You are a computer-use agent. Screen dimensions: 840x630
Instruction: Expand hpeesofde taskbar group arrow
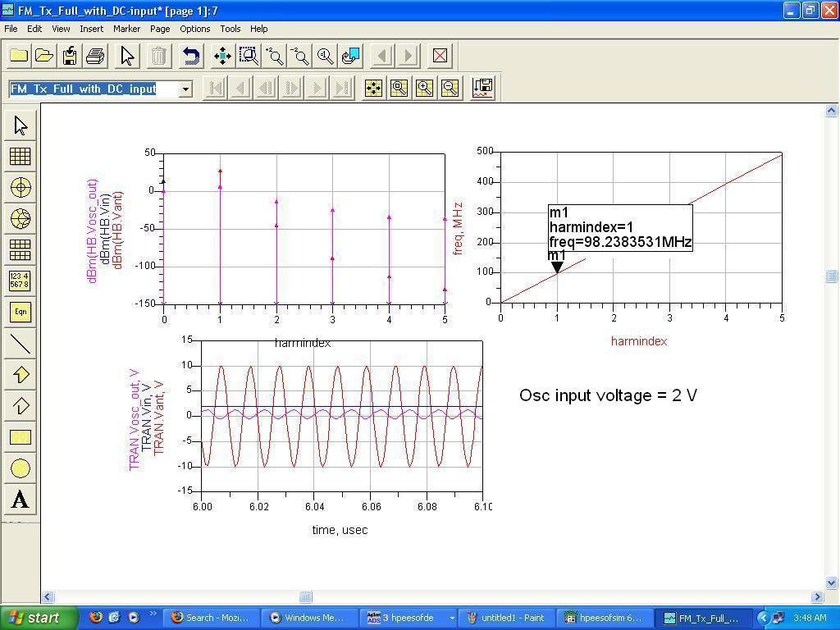tap(451, 618)
